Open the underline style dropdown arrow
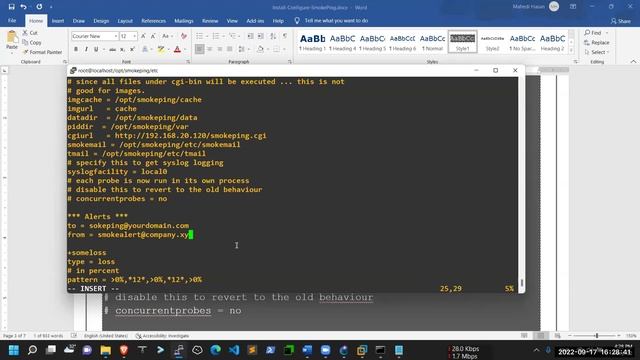The image size is (640, 360). [103, 49]
